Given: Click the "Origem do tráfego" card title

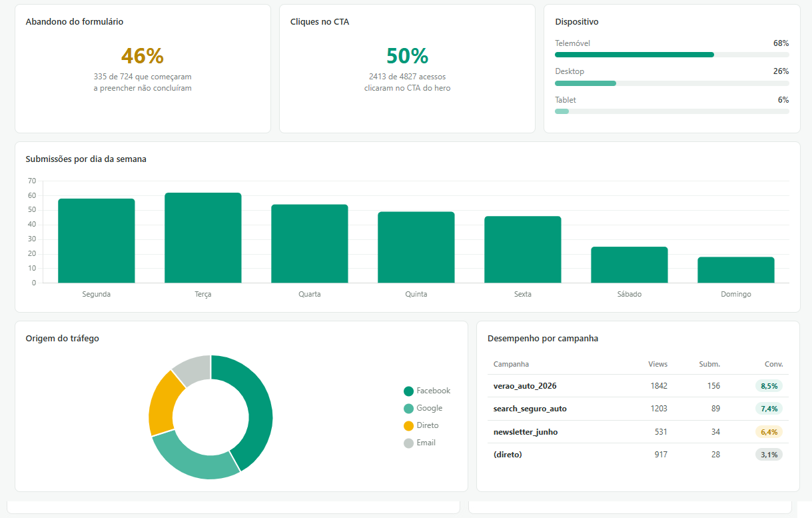Looking at the screenshot, I should click(62, 339).
